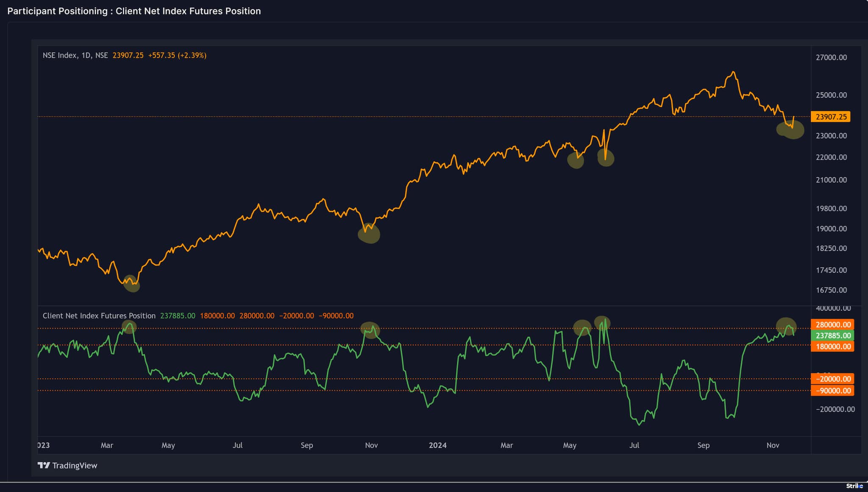
Task: Click the green 237885.00 axis value tag
Action: point(833,335)
